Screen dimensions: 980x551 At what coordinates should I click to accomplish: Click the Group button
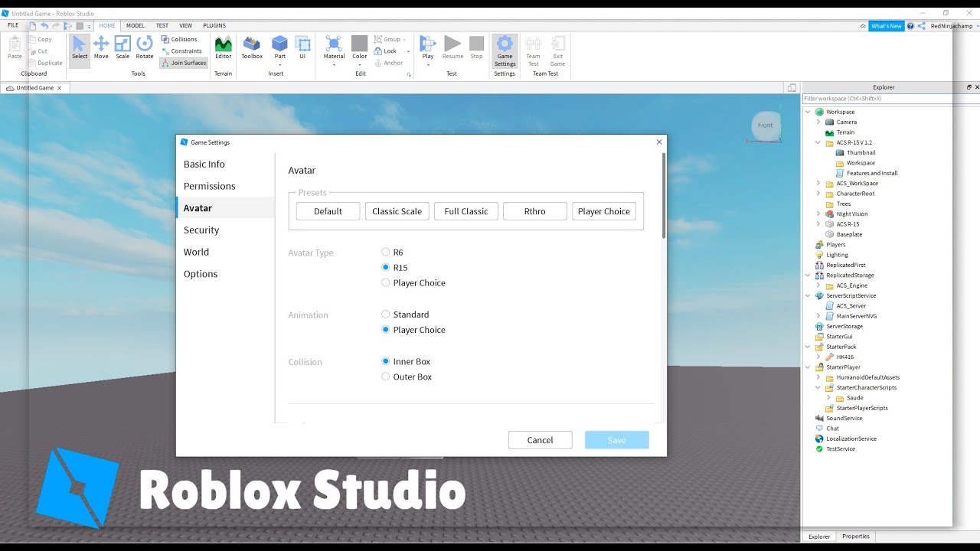click(391, 39)
